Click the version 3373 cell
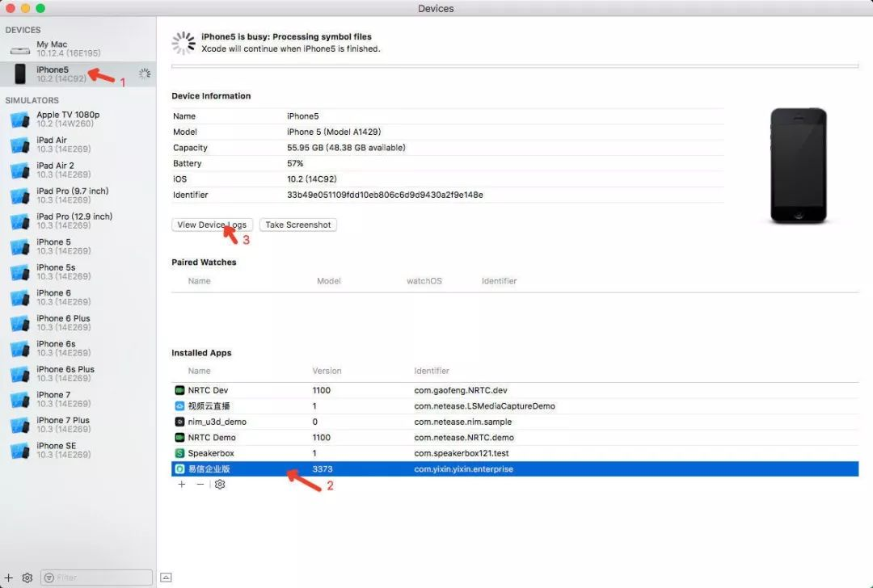873x588 pixels. pyautogui.click(x=323, y=469)
